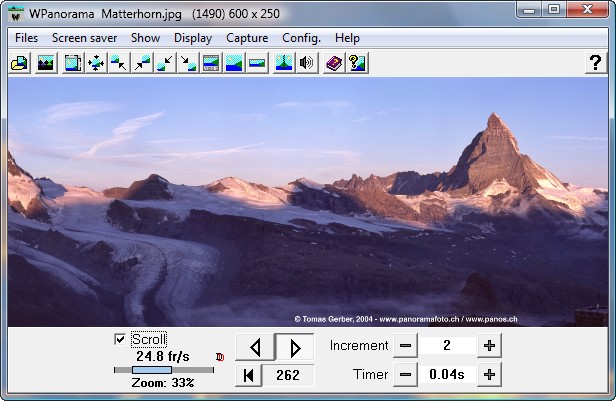Open the Capture menu

247,38
